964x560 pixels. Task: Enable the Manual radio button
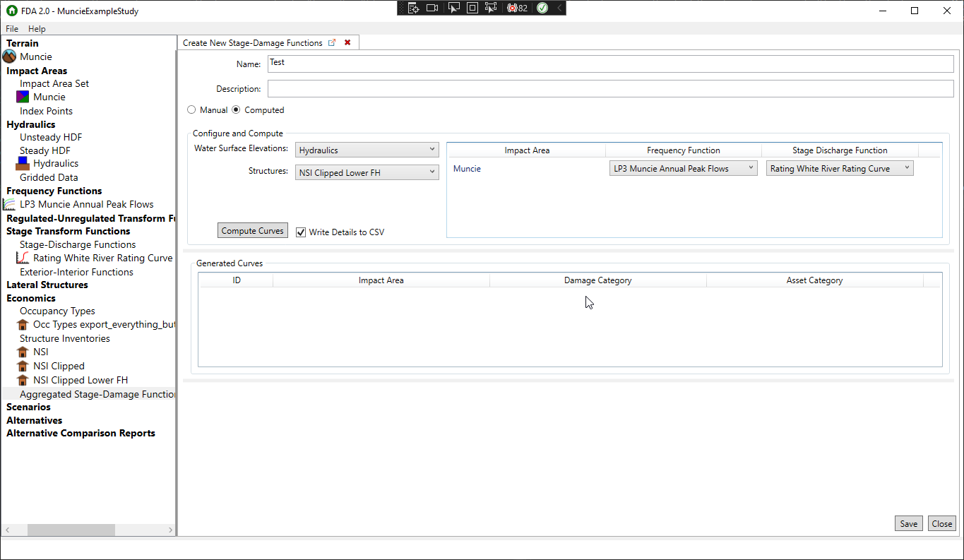coord(191,109)
